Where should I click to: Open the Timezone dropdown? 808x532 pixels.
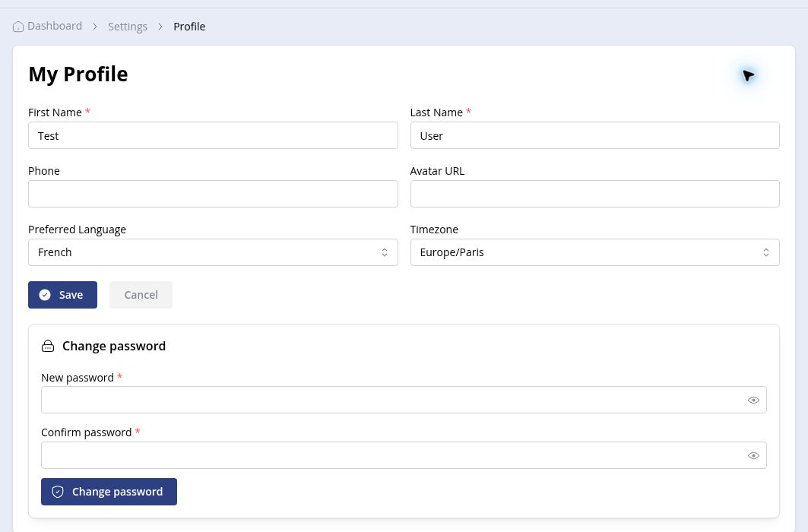(x=594, y=252)
